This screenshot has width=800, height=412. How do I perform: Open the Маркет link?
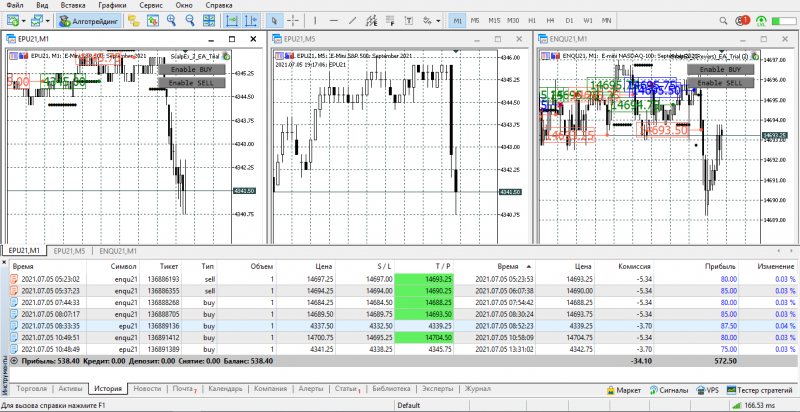pos(624,390)
